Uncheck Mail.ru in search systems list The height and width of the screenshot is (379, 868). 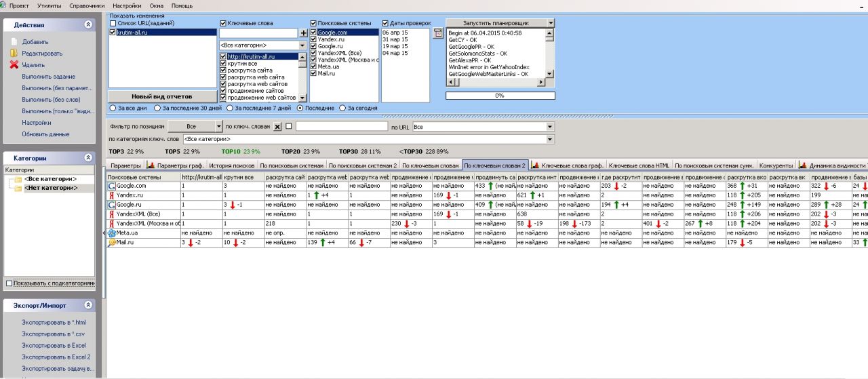click(313, 73)
